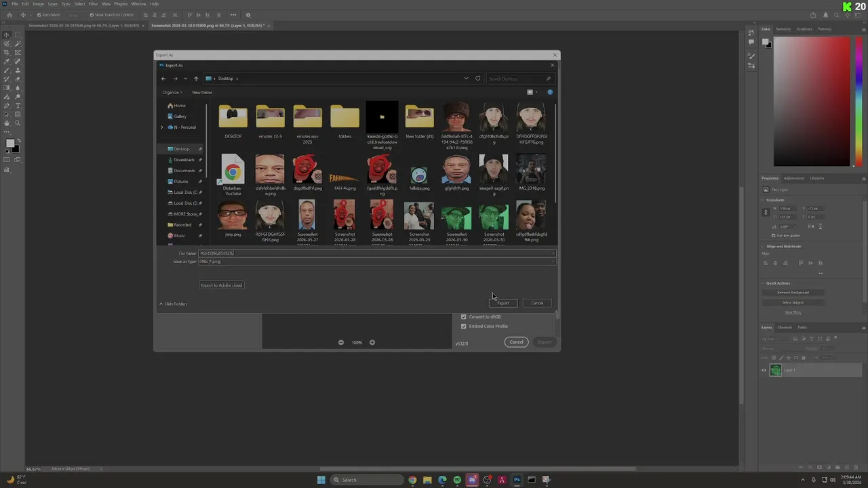Image resolution: width=868 pixels, height=488 pixels.
Task: Hide Layer 1 with eye icon
Action: 764,370
